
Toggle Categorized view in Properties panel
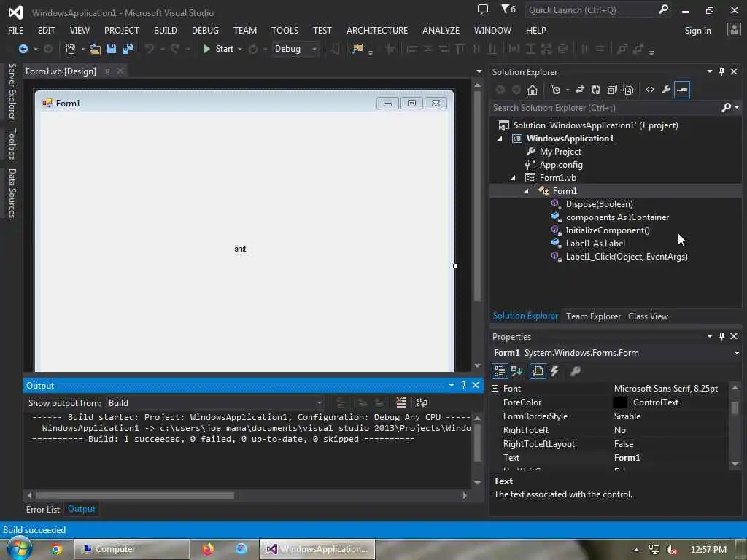499,371
